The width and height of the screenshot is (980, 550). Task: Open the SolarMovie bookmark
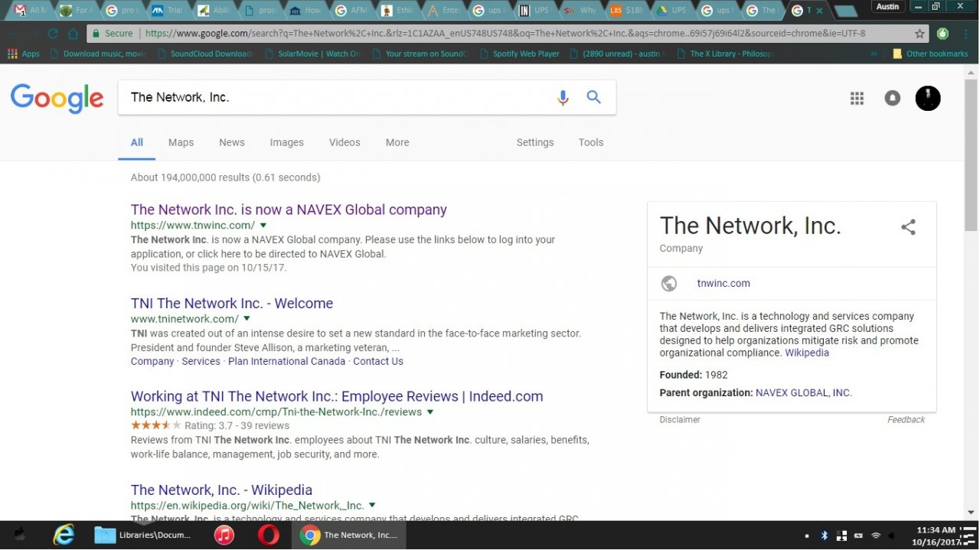click(314, 54)
